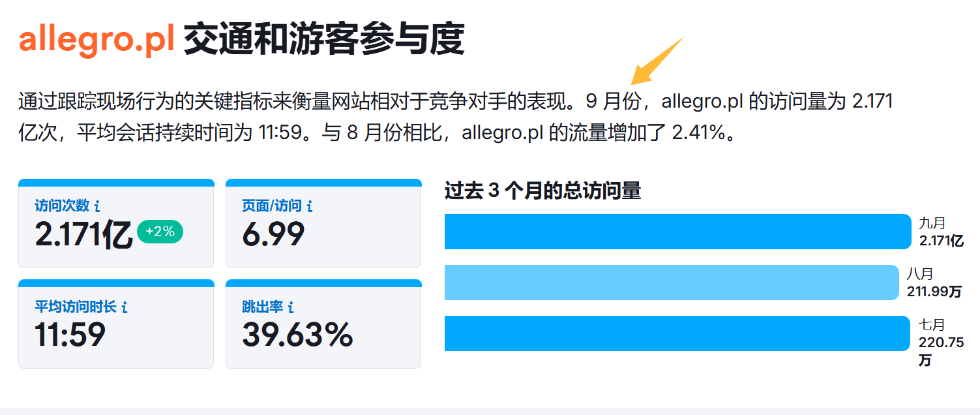Click info icon next to 访问次数
This screenshot has width=980, height=415.
click(97, 207)
